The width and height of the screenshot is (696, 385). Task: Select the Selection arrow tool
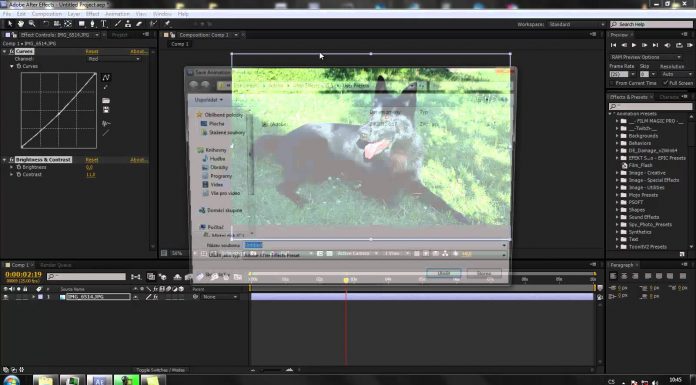point(9,24)
